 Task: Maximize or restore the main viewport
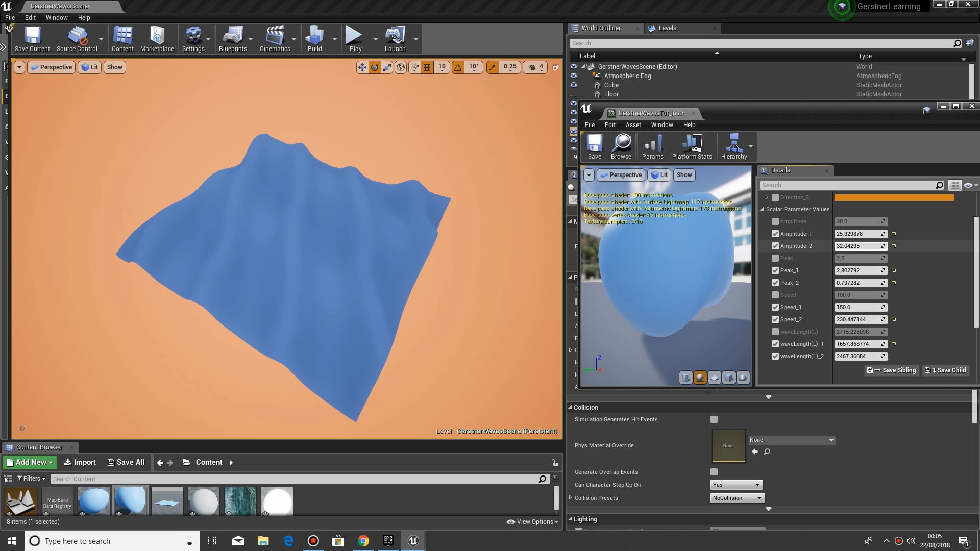(555, 67)
